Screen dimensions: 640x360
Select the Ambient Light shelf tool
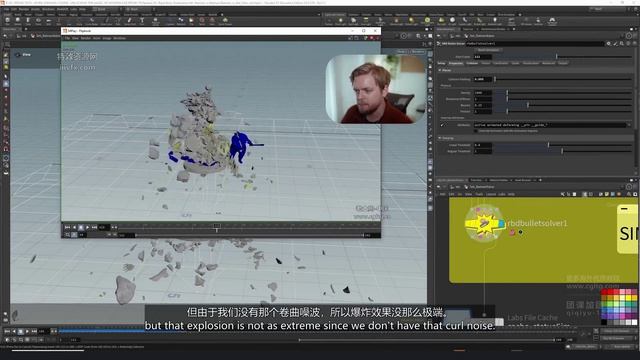pyautogui.click(x=495, y=20)
